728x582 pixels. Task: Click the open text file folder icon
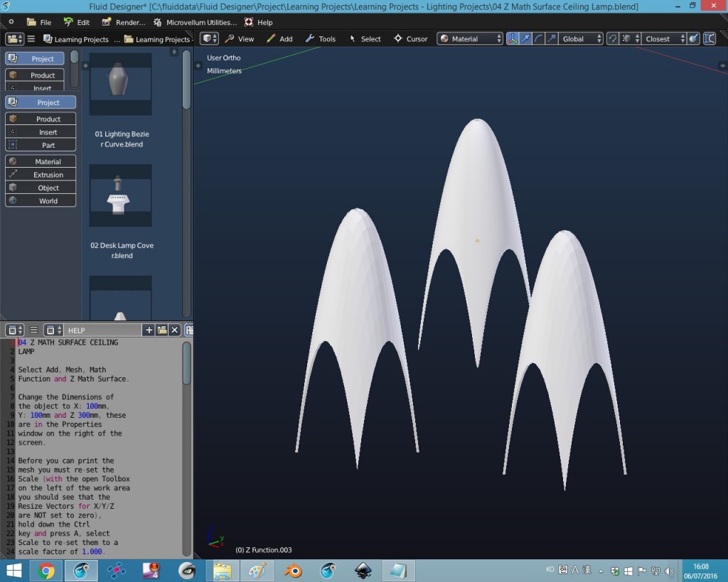(161, 330)
